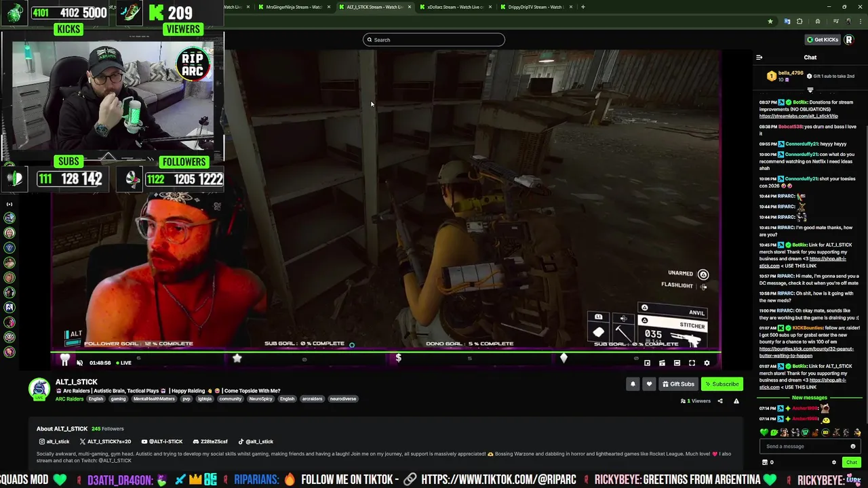Click the Gift Subs button

click(678, 384)
